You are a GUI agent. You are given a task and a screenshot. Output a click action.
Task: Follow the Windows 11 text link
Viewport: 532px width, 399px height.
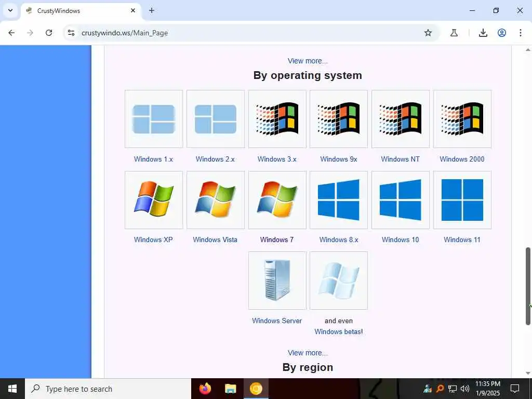pyautogui.click(x=462, y=240)
